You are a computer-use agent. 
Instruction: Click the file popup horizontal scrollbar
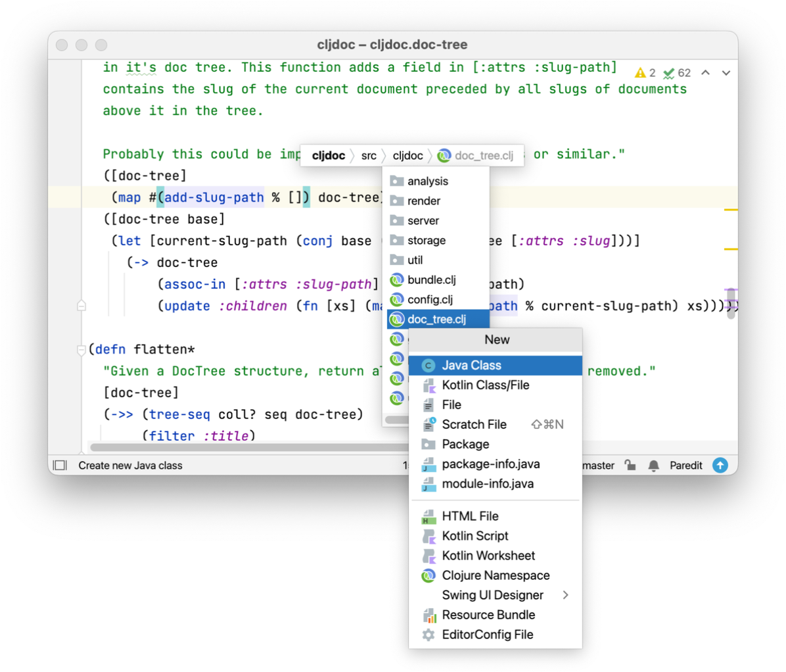[x=397, y=420]
